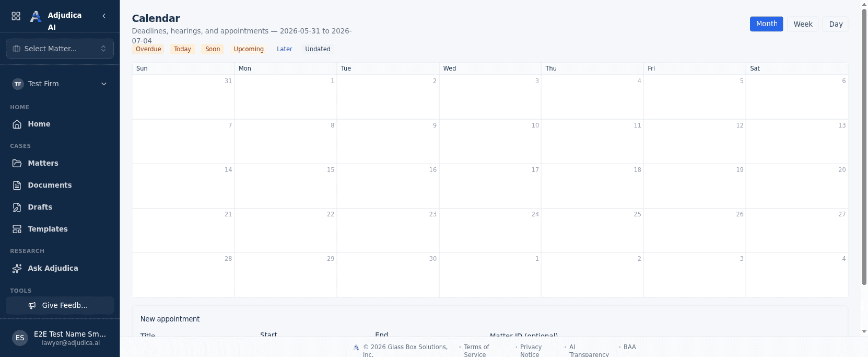Select calendar day 23
The image size is (868, 357).
coord(388,231)
